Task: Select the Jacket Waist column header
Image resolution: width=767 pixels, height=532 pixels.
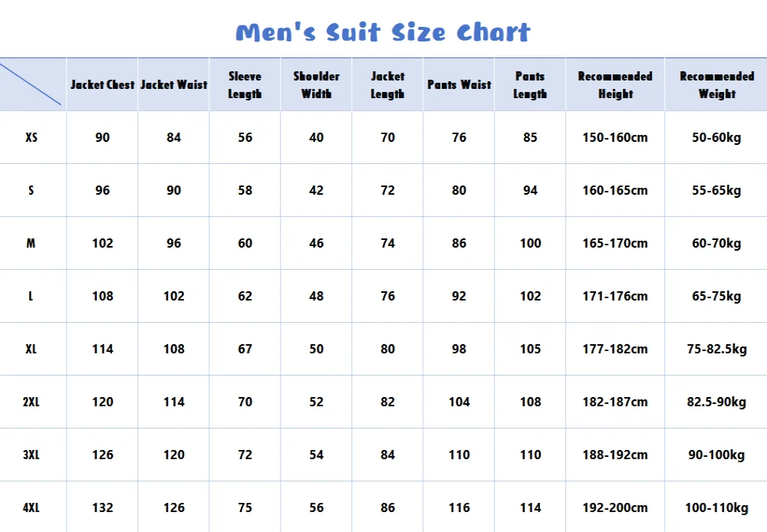Action: (x=173, y=84)
